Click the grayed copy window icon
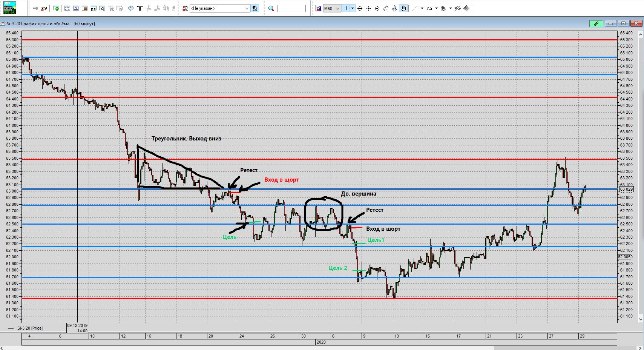Screen dimensions: 644x350 (x=120, y=8)
